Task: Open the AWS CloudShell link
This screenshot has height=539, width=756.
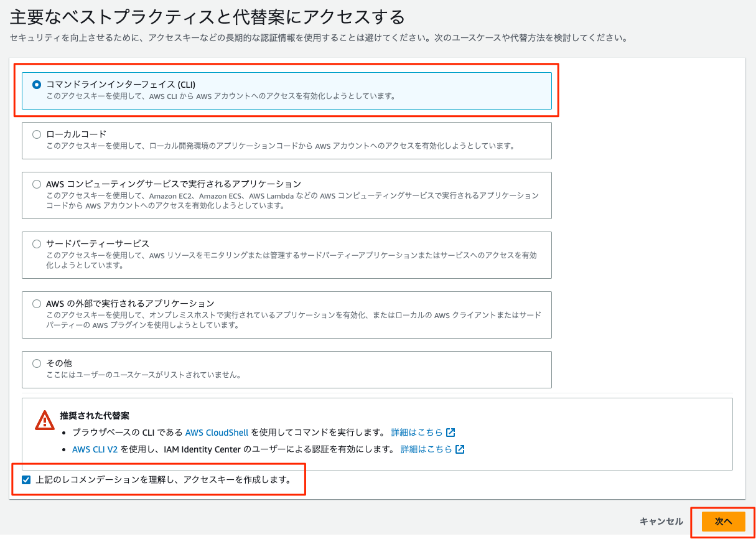Action: tap(217, 433)
